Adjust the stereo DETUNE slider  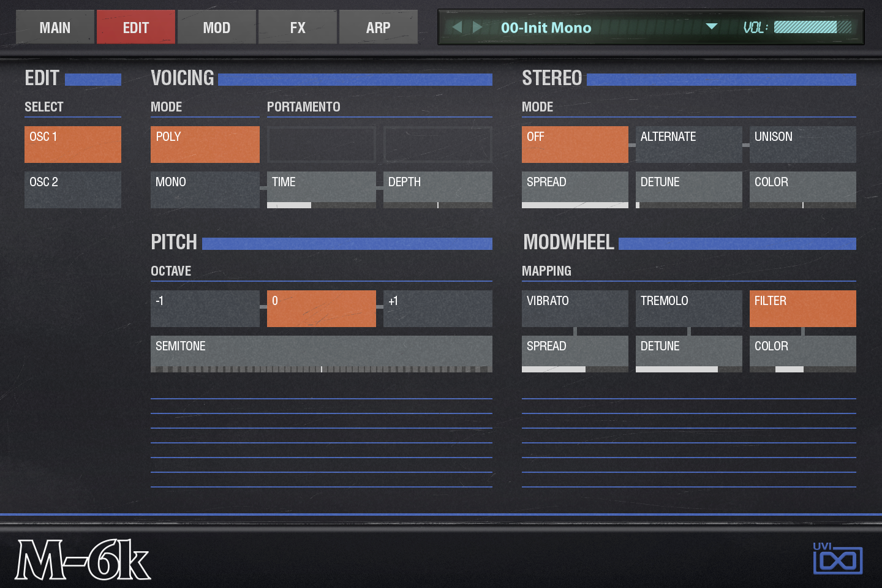(x=689, y=190)
